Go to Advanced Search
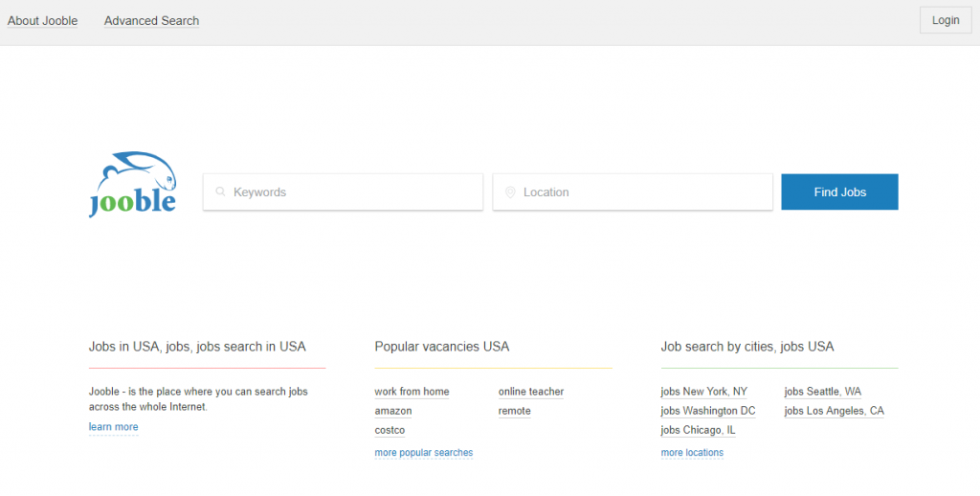 pos(152,21)
